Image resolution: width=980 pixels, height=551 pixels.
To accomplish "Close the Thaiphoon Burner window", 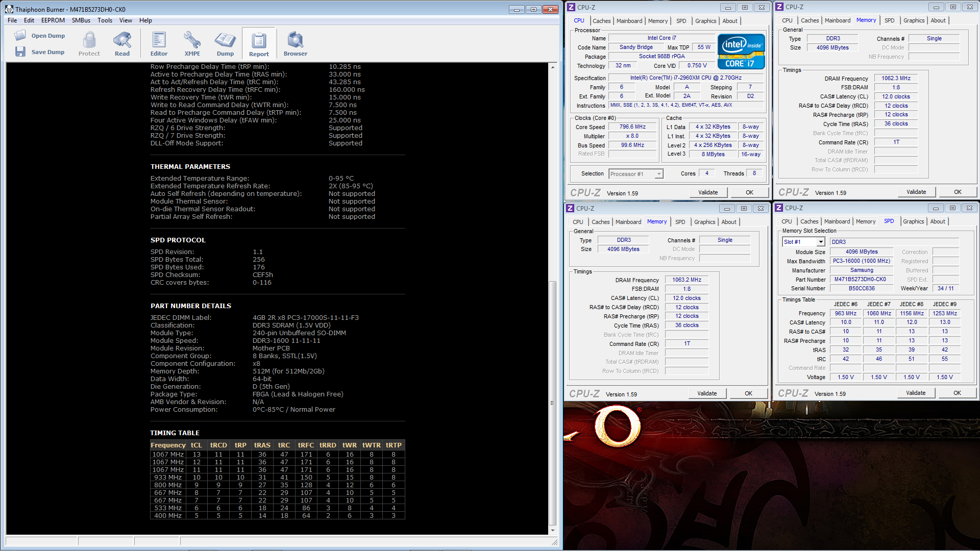I will pyautogui.click(x=550, y=9).
